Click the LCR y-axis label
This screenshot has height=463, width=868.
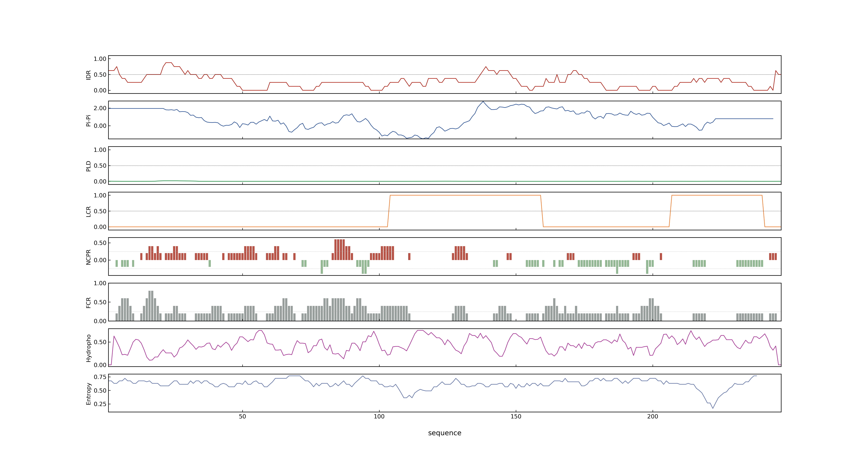[88, 211]
